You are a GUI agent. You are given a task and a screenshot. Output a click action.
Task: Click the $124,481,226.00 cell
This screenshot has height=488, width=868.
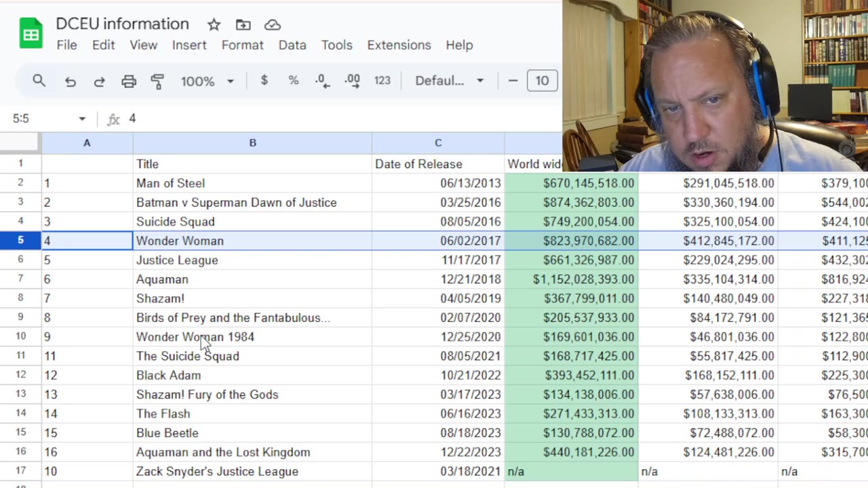tap(708, 452)
